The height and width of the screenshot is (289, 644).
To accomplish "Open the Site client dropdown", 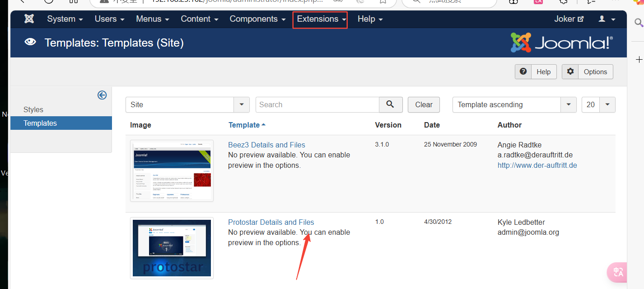I will 187,104.
